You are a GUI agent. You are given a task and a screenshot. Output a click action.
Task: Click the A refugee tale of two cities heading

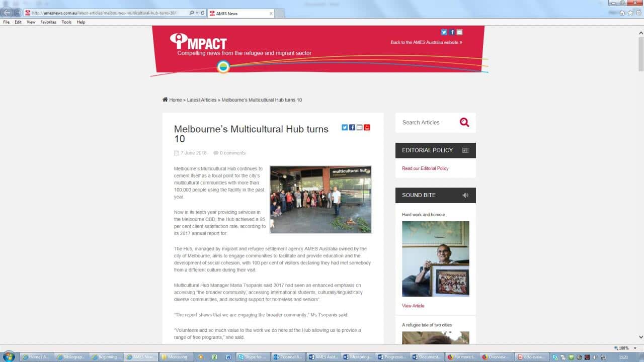[x=427, y=325]
